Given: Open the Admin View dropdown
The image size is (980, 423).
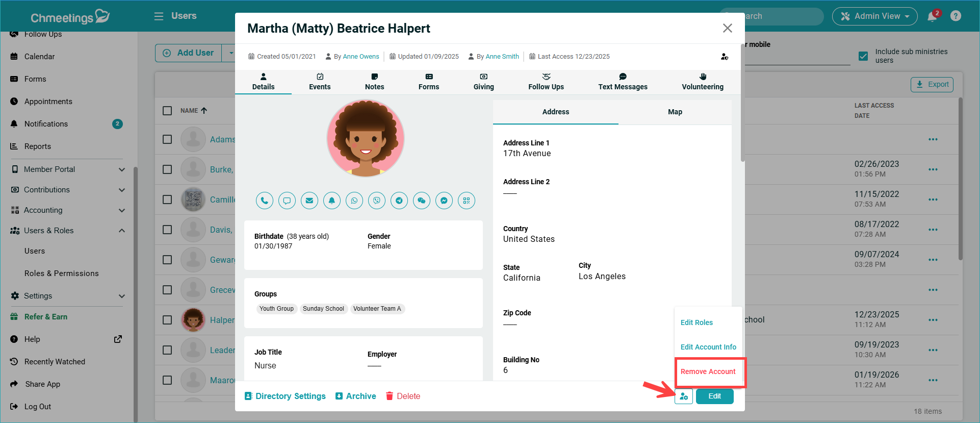Looking at the screenshot, I should coord(874,16).
